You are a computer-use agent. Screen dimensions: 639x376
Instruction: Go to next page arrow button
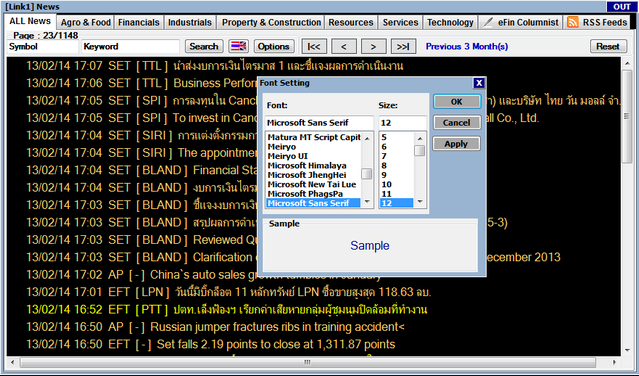(373, 46)
